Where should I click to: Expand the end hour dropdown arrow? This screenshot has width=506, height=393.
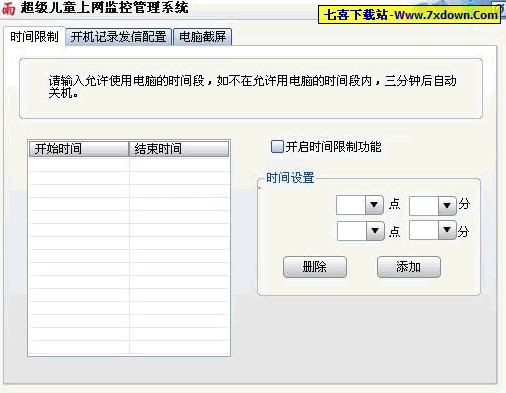tap(375, 231)
